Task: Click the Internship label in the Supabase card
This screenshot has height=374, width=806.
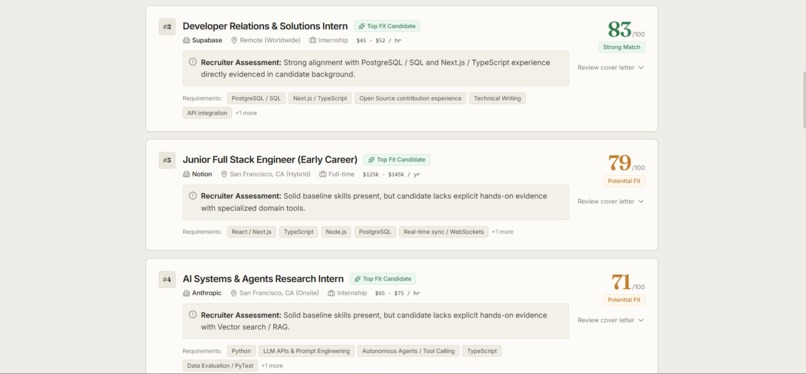Action: pyautogui.click(x=333, y=40)
